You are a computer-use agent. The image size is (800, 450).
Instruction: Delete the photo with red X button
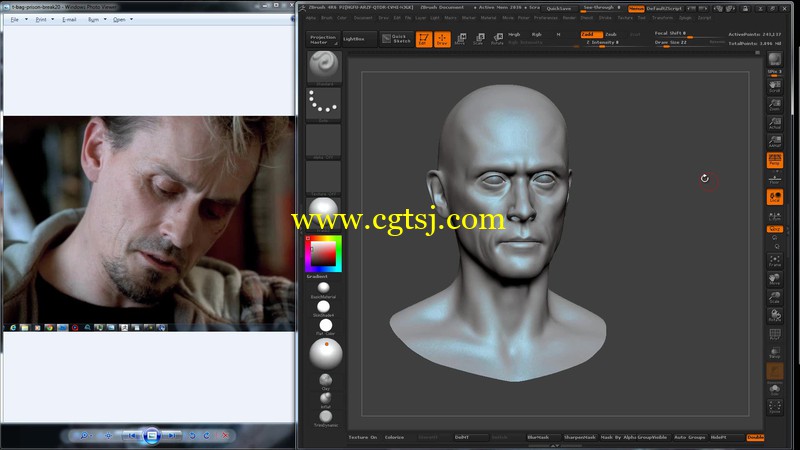[225, 435]
